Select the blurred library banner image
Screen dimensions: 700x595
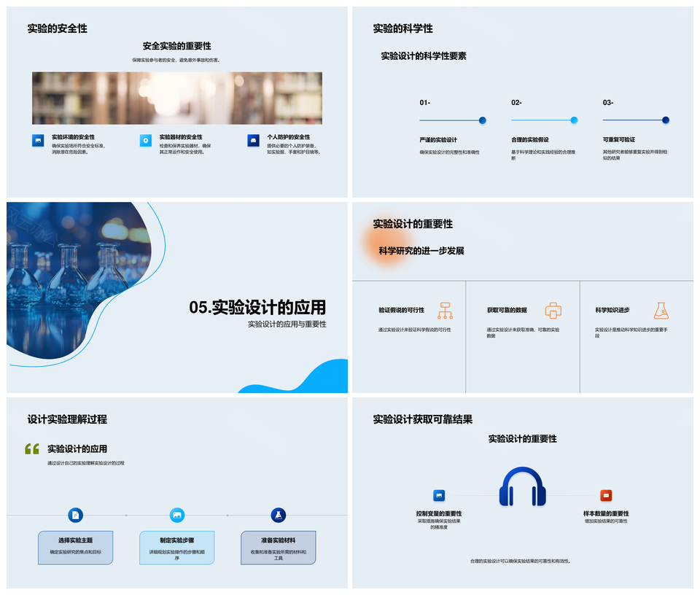click(177, 98)
